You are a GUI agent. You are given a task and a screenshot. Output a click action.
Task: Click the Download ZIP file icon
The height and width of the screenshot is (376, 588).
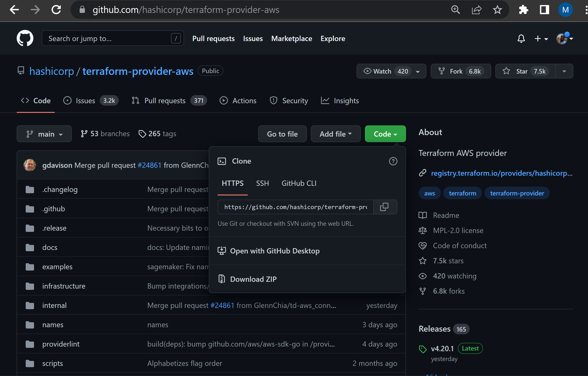(222, 279)
